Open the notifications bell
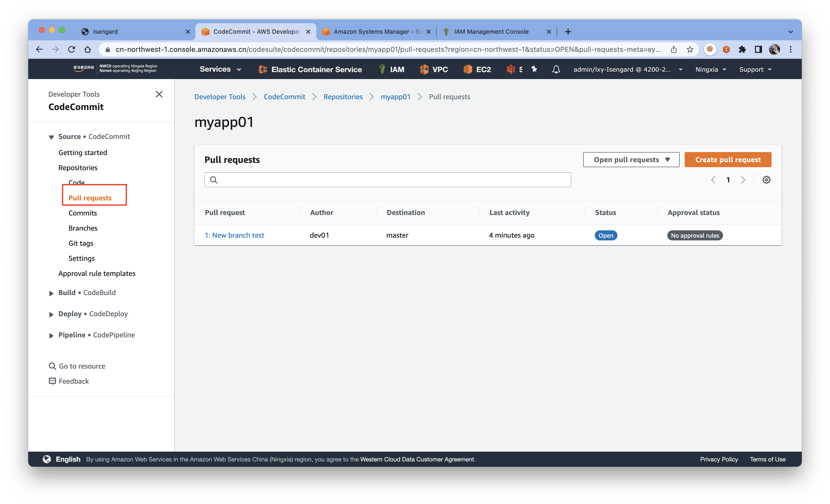This screenshot has height=504, width=830. [x=556, y=69]
